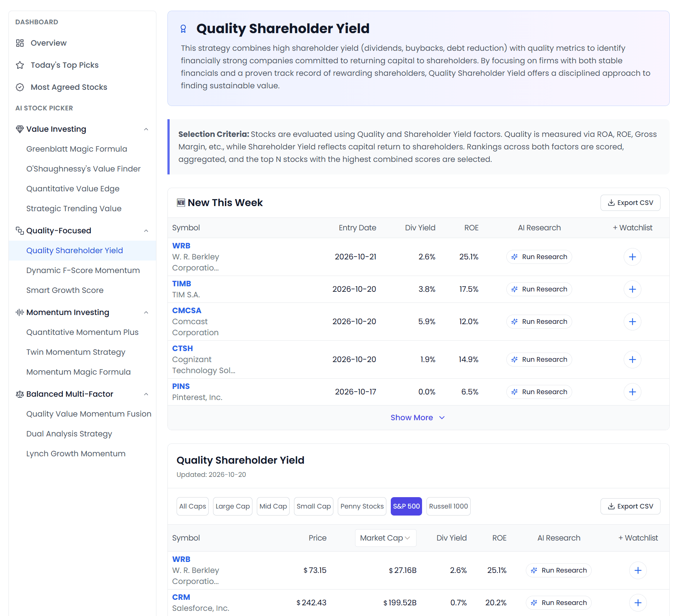Select the S&P 500 filter
Screen dimensions: 680x616
(x=406, y=506)
